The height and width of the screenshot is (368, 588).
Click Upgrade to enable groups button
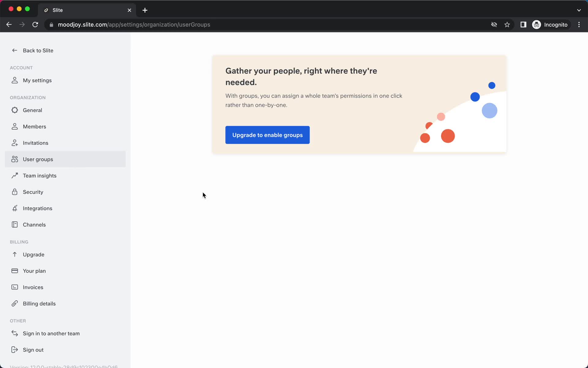pyautogui.click(x=268, y=135)
